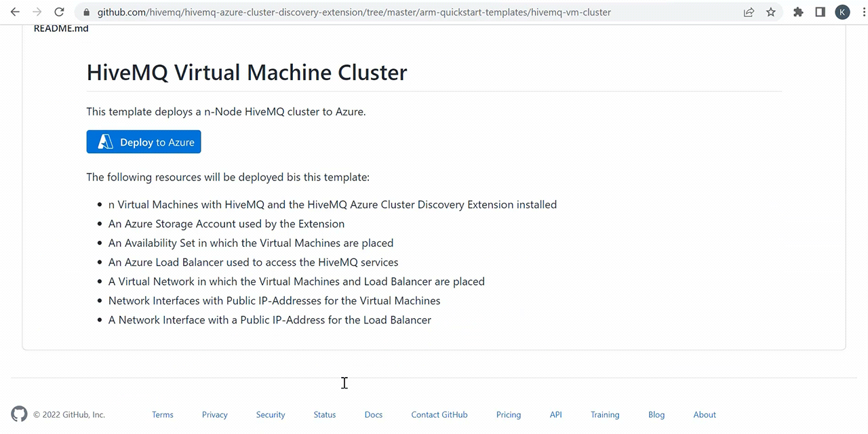Open the Blog footer link
Image resolution: width=868 pixels, height=434 pixels.
pyautogui.click(x=656, y=414)
